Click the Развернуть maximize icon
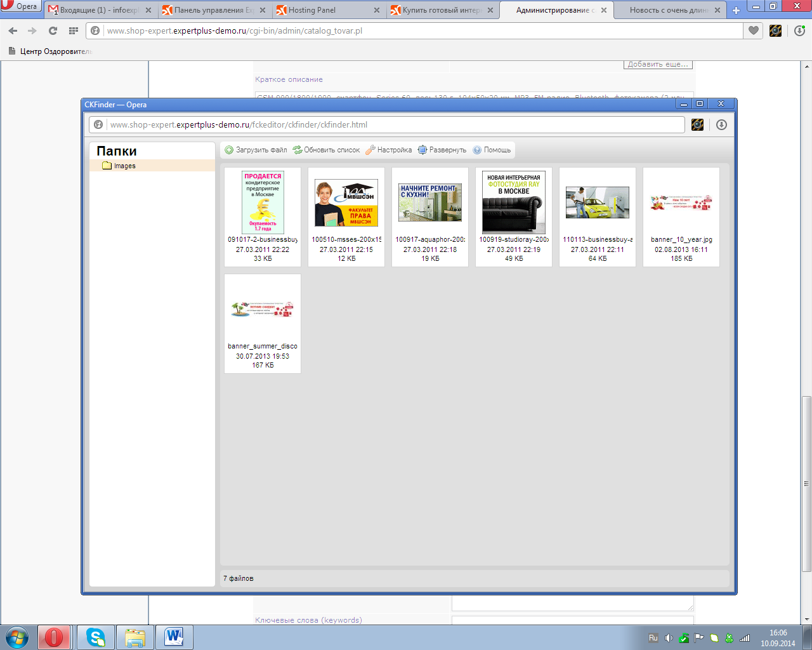Screen dimensions: 812x650 [422, 150]
